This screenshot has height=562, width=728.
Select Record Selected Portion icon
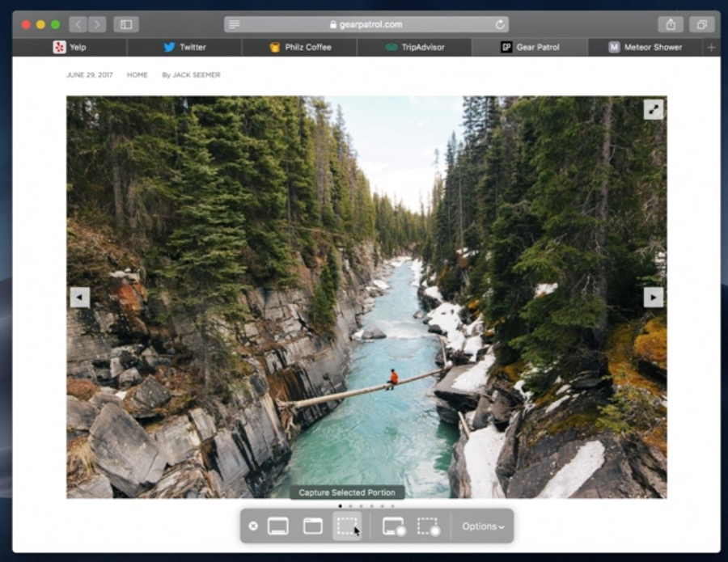click(x=428, y=526)
